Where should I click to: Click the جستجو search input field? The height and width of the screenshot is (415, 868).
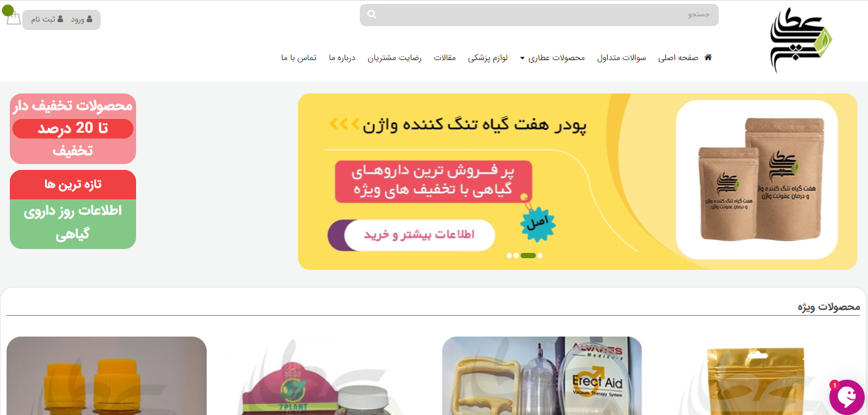[539, 15]
